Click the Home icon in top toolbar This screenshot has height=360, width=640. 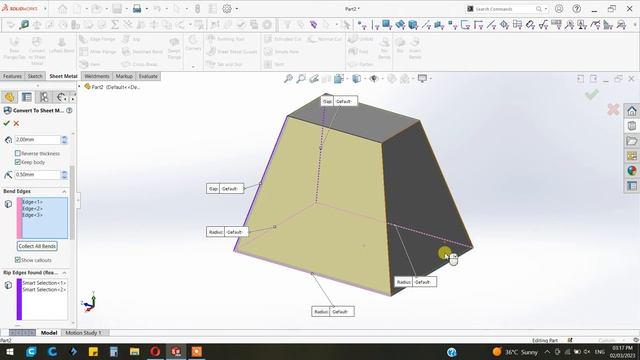coord(62,9)
